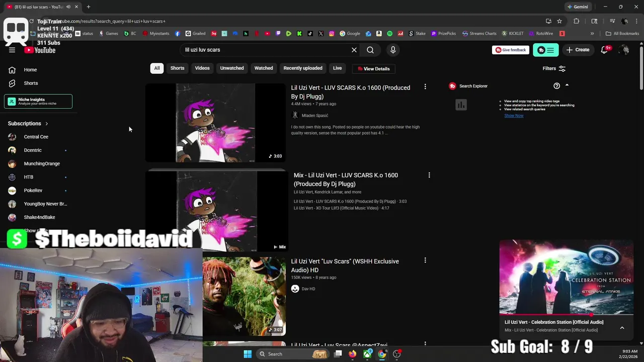Screen dimensions: 644x362
Task: Show hidden bookmarks overflow chevron
Action: tap(592, 34)
